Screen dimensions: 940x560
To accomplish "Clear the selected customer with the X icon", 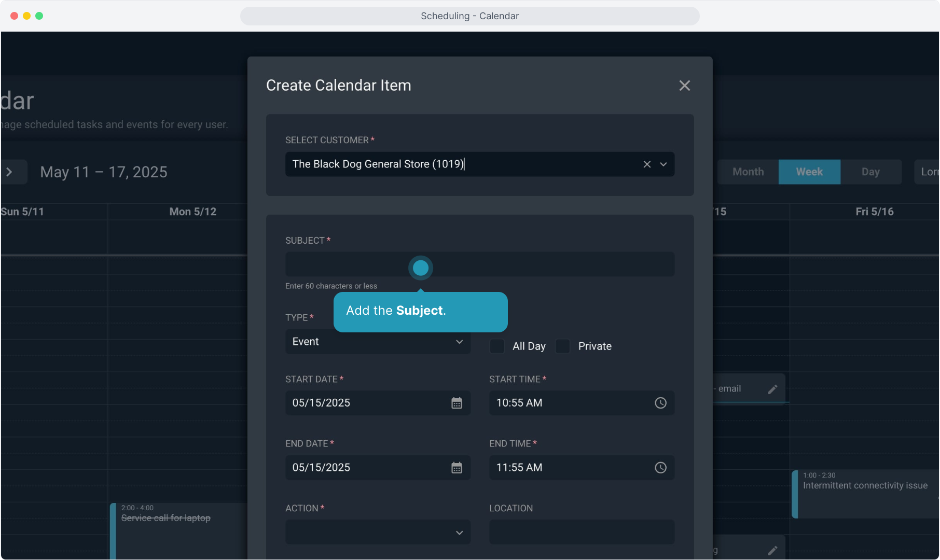I will [647, 164].
